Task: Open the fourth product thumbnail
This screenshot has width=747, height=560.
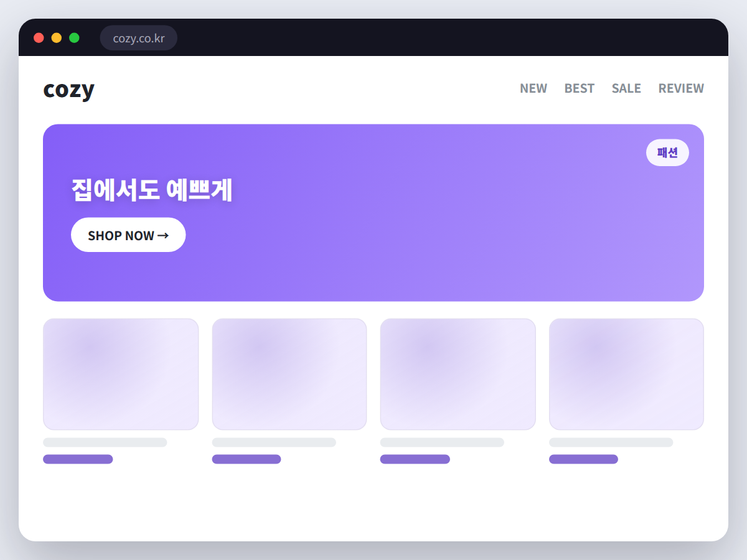Action: coord(626,374)
